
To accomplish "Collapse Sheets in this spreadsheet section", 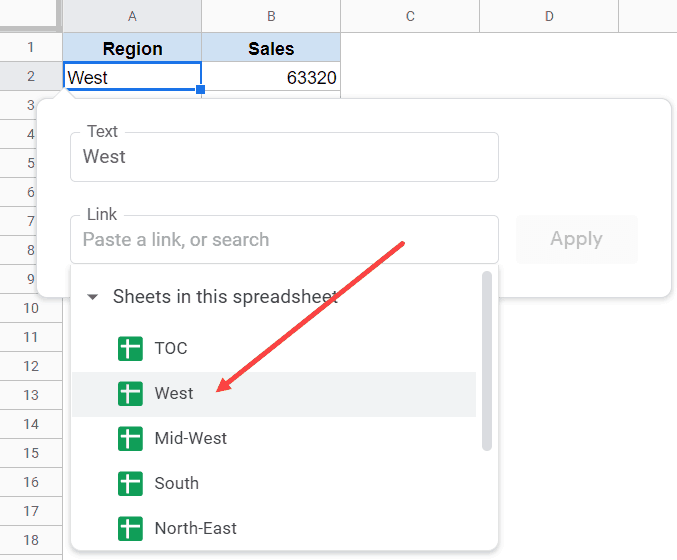I will pyautogui.click(x=93, y=297).
